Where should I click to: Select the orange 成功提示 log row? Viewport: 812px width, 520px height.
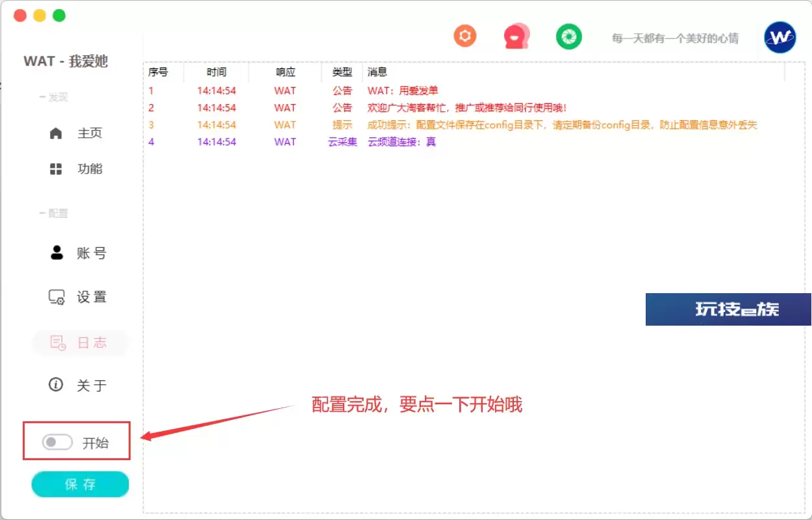click(x=562, y=125)
